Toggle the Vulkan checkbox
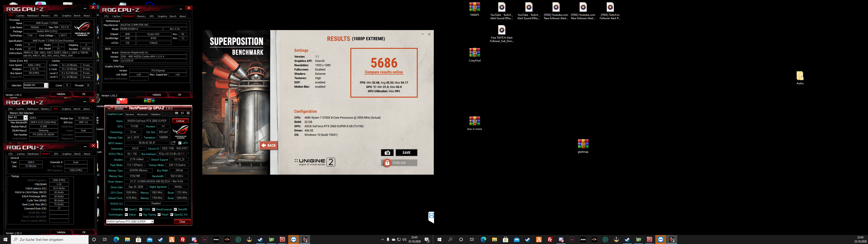 [x=126, y=215]
